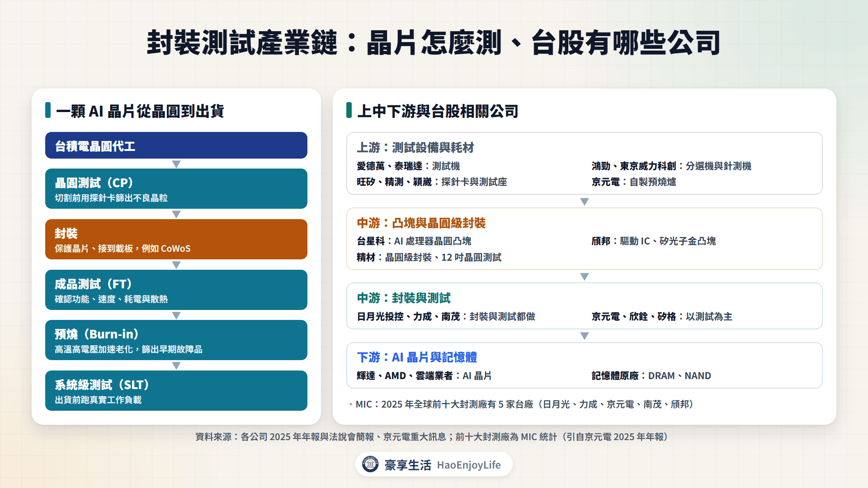Click the subtitle 保護晶片、接到載板，例如 CoWoS
This screenshot has height=488, width=868.
tap(123, 249)
